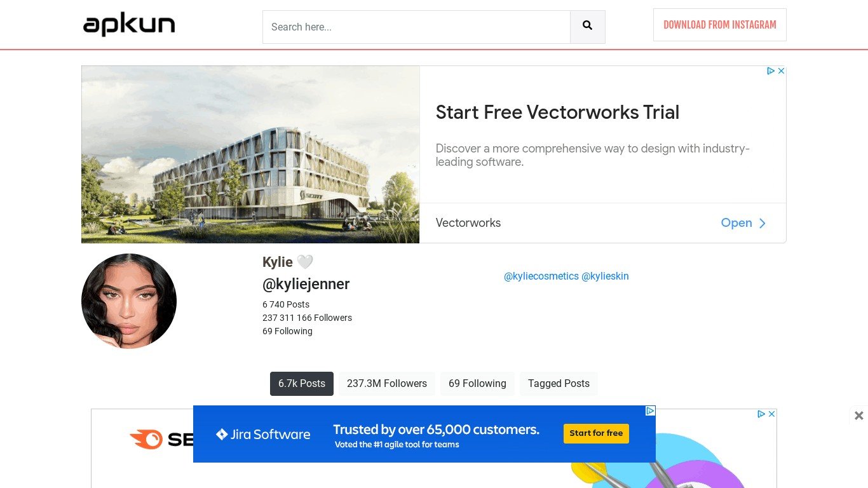Close the Vectorworks ad with X icon

(782, 71)
